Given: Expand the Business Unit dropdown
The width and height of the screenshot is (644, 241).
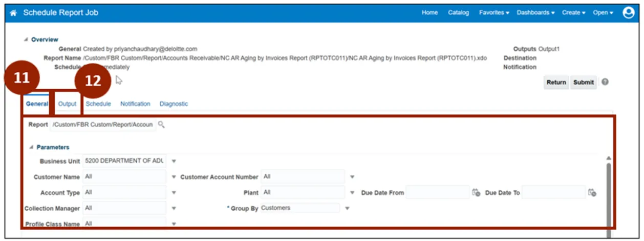Looking at the screenshot, I should coord(174,161).
